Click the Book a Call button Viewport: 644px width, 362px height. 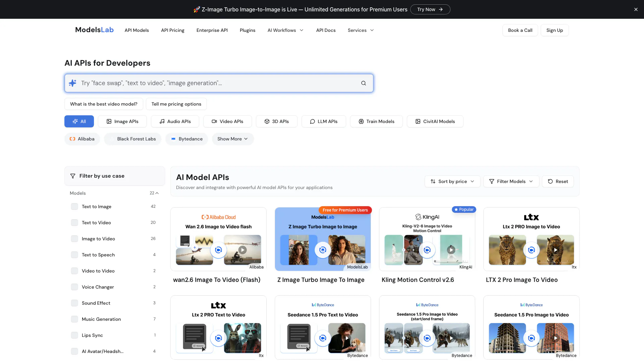[520, 30]
